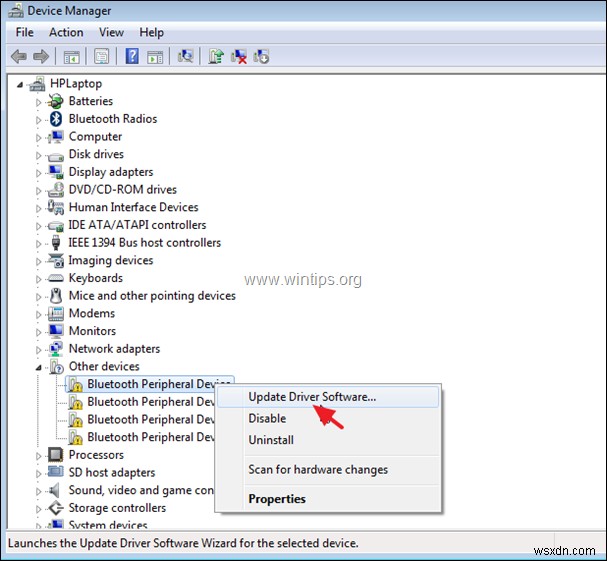Open the File menu
This screenshot has width=607, height=561.
[x=24, y=33]
